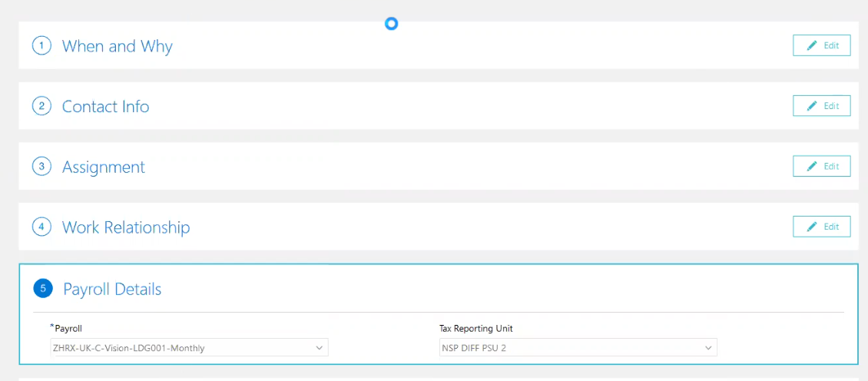Click the Tax Reporting Unit label

tap(475, 328)
